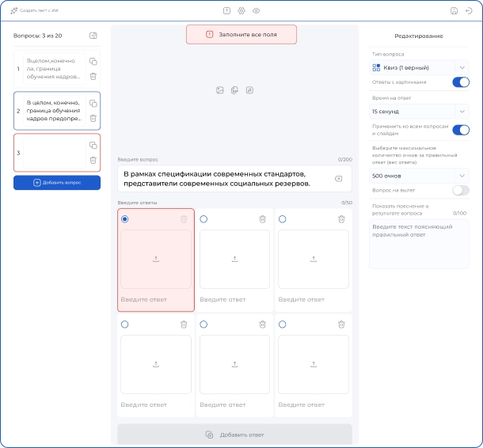The image size is (483, 448).
Task: Upload an image to the second answer
Action: 234,259
